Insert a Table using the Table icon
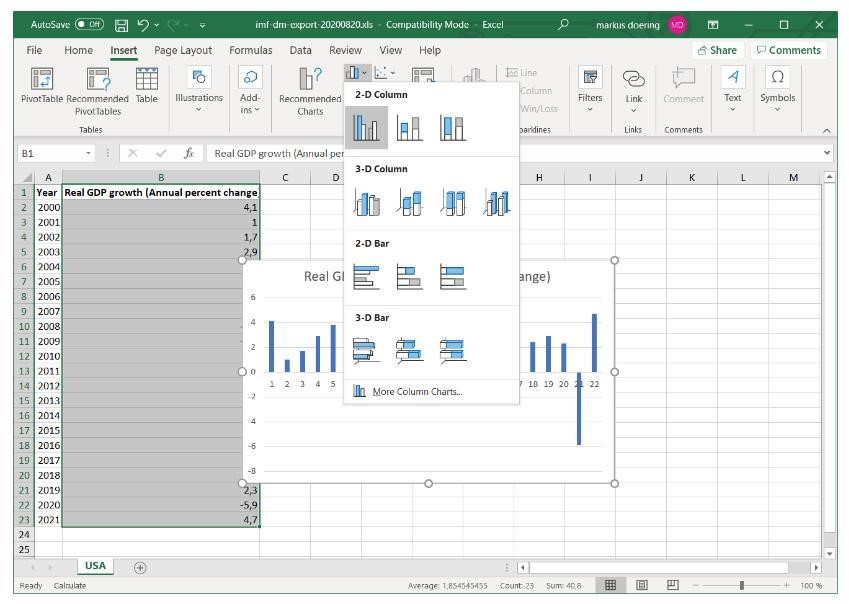 147,84
